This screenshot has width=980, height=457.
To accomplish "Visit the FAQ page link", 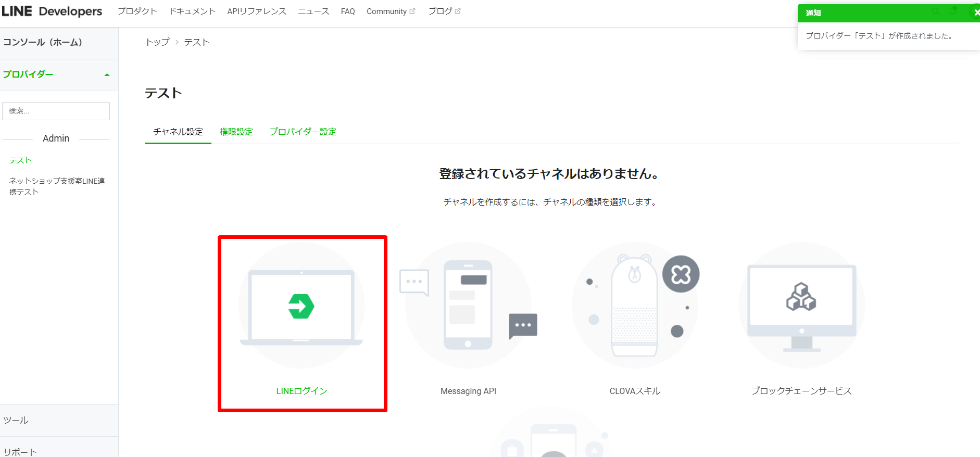I will point(348,11).
